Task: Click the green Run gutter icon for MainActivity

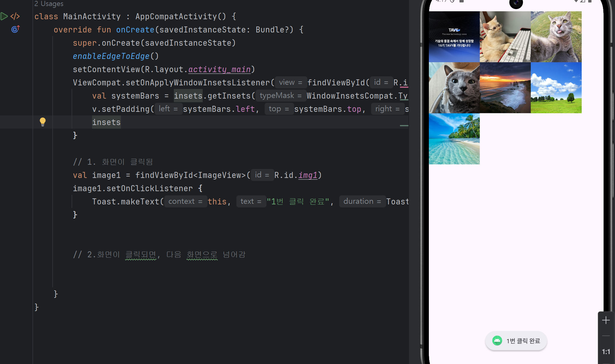Action: 4,16
